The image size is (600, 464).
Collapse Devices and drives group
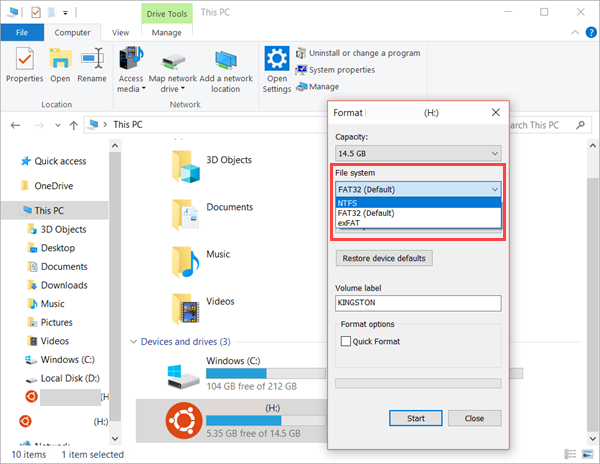coord(133,342)
